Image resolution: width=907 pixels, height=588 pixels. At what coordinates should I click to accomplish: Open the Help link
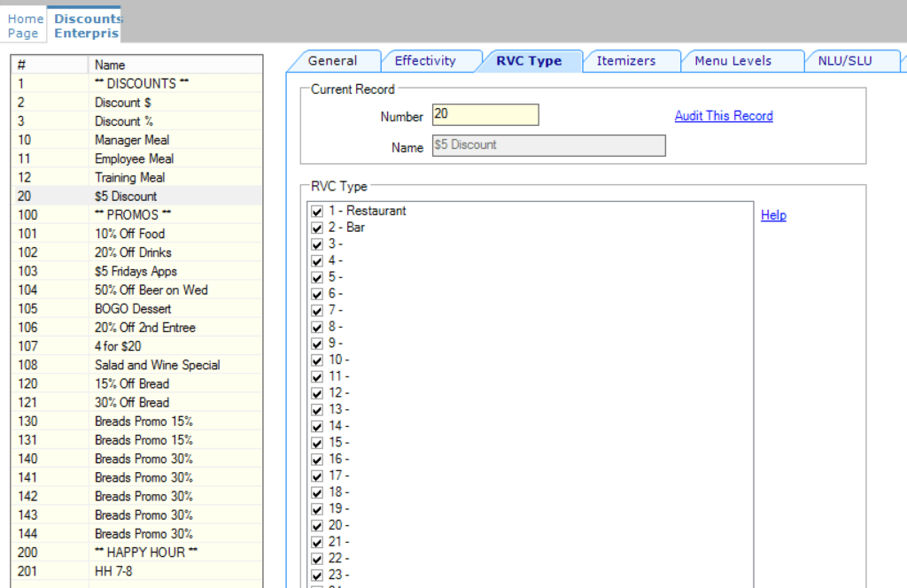coord(773,215)
